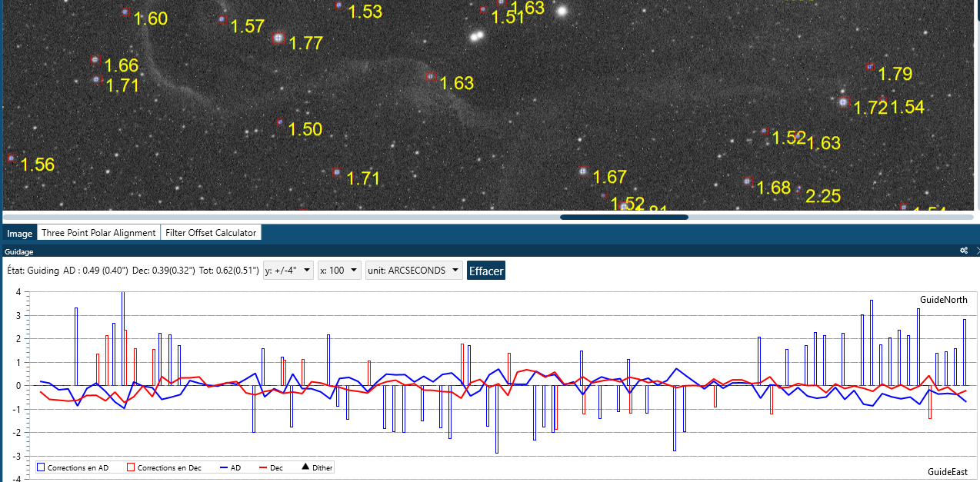Image resolution: width=980 pixels, height=482 pixels.
Task: Click the 'Corrections en AD' legend entry
Action: (72, 467)
